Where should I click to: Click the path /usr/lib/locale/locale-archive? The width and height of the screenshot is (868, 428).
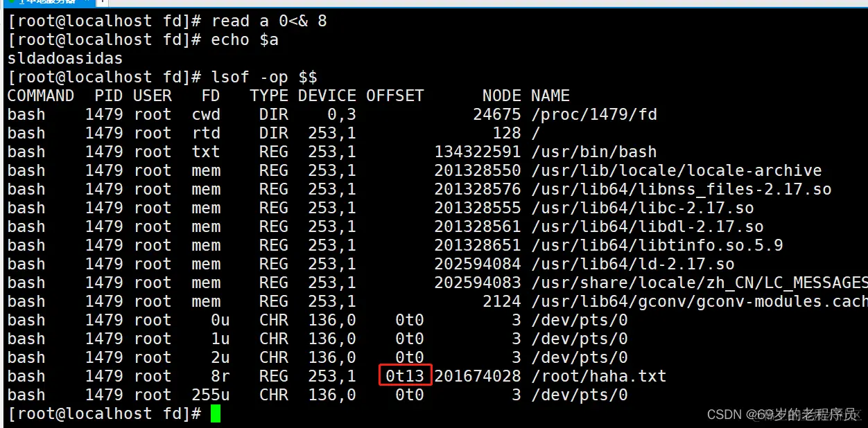click(677, 171)
